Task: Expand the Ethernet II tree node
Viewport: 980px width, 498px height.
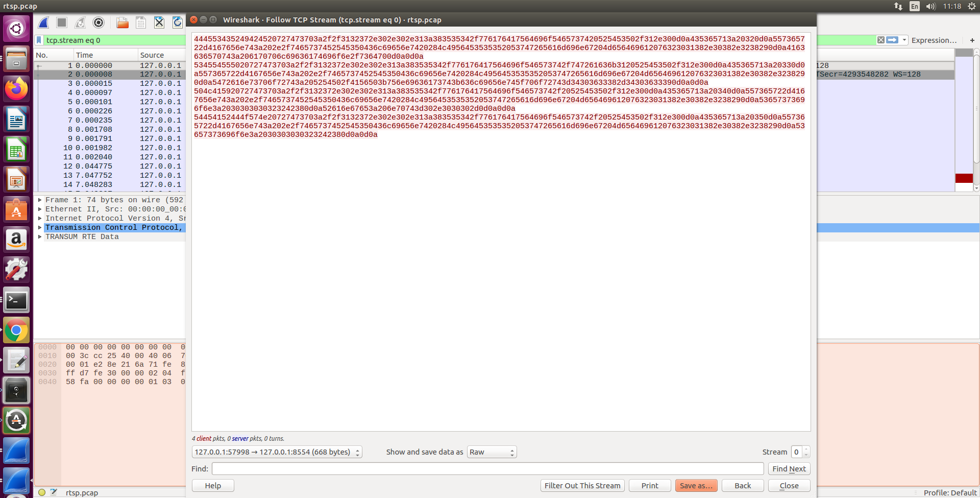Action: pos(40,209)
